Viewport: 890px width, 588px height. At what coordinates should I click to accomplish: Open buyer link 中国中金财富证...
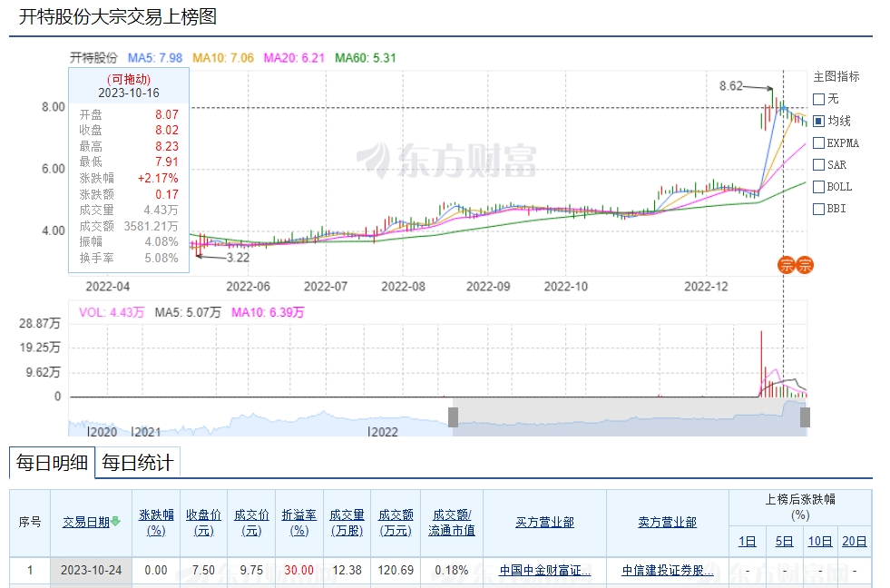544,571
